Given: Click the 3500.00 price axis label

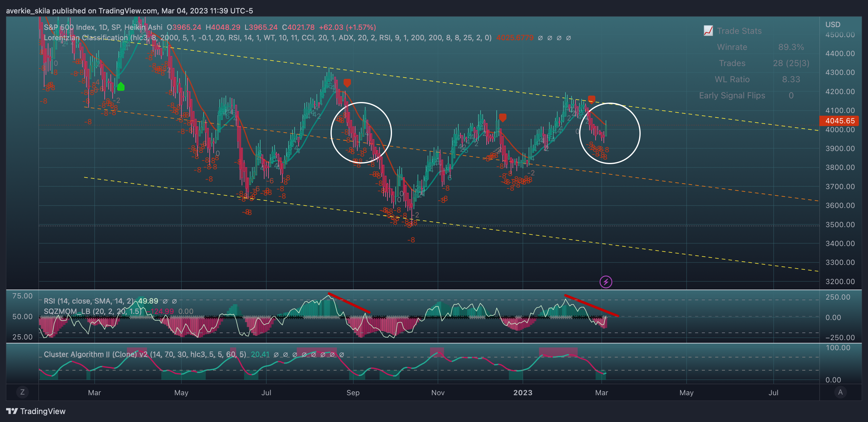Looking at the screenshot, I should (840, 224).
